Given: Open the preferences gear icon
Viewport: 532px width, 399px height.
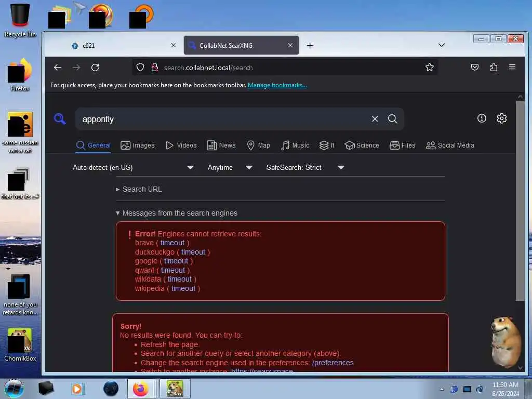Looking at the screenshot, I should point(502,118).
